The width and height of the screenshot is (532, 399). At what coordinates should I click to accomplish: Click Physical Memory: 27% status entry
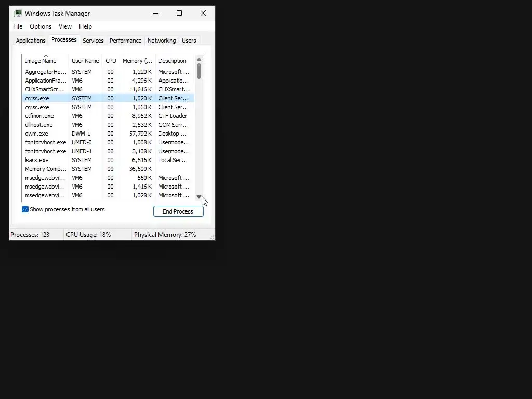[165, 235]
